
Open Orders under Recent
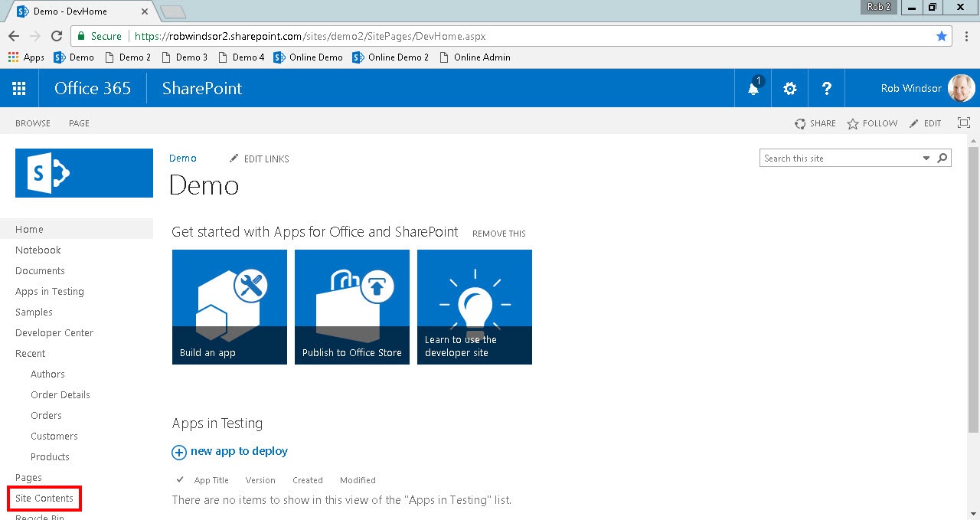(x=46, y=415)
